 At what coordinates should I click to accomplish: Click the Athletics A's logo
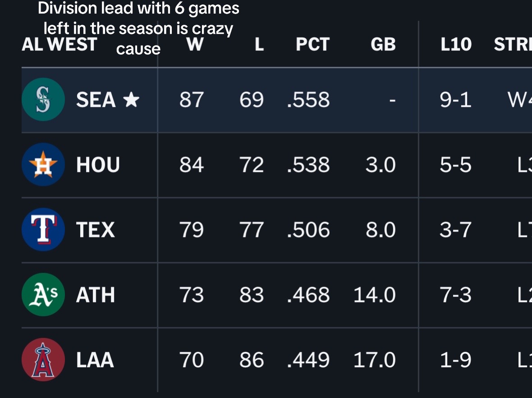pyautogui.click(x=43, y=294)
